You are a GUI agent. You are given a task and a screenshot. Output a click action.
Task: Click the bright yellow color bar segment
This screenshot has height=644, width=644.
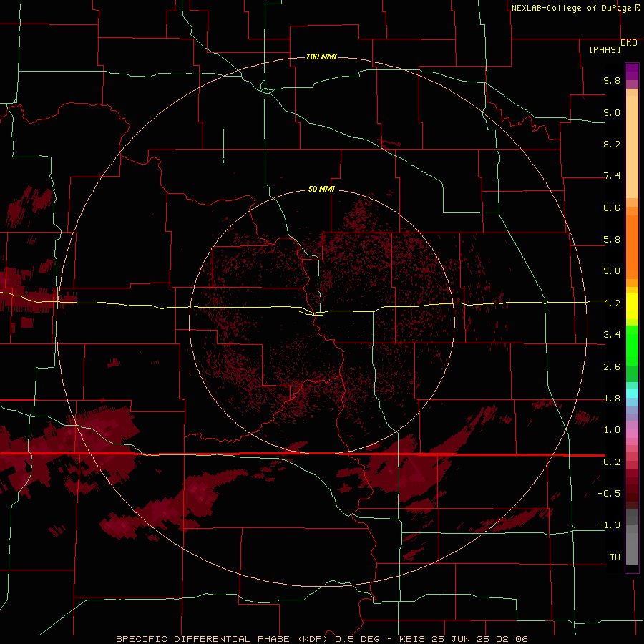tap(632, 306)
